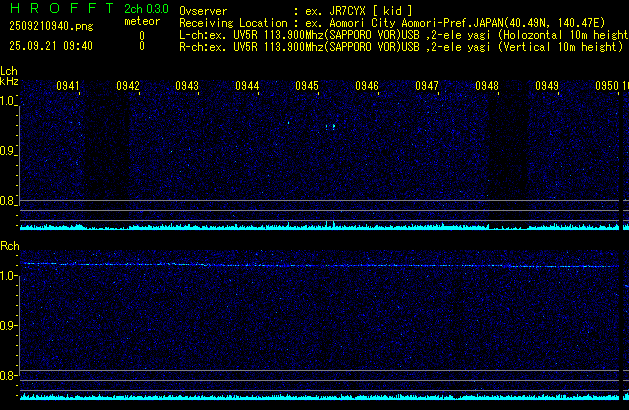The width and height of the screenshot is (629, 410).
Task: Click the kHz axis unit label
Action: click(x=9, y=83)
